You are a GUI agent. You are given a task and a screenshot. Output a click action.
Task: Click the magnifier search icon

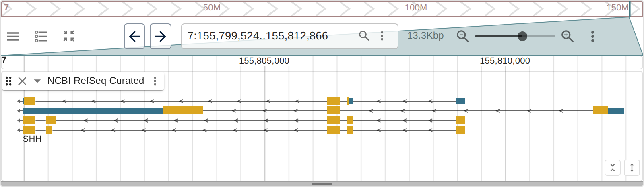pyautogui.click(x=364, y=36)
